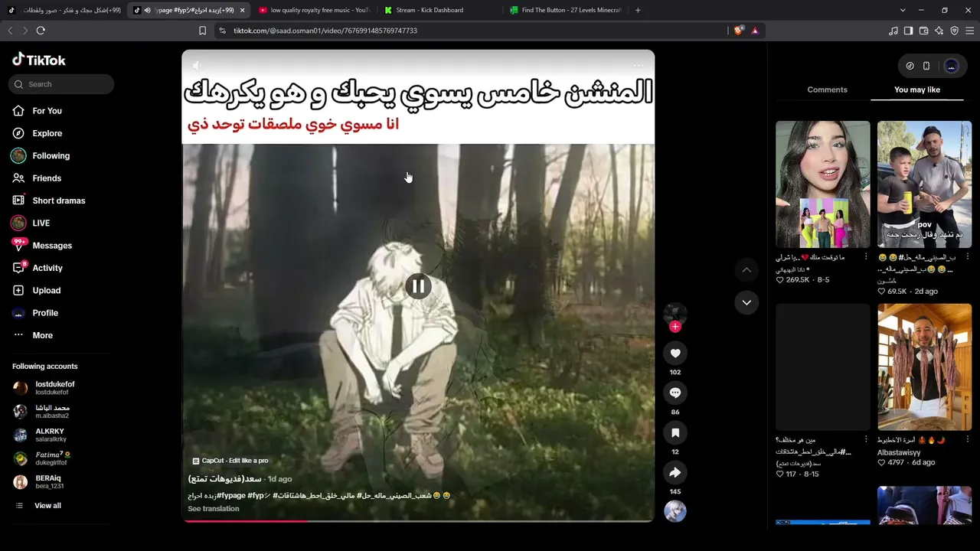Go to the next video
This screenshot has width=980, height=551.
(746, 302)
